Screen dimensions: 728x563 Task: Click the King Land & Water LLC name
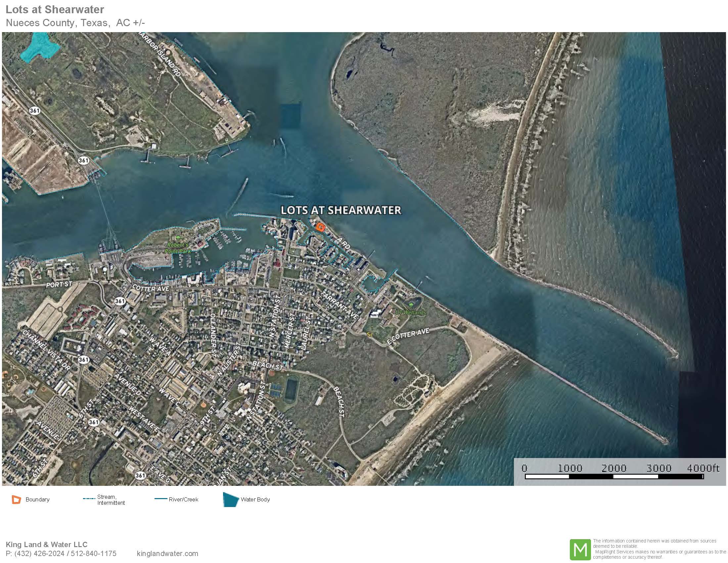[46, 544]
